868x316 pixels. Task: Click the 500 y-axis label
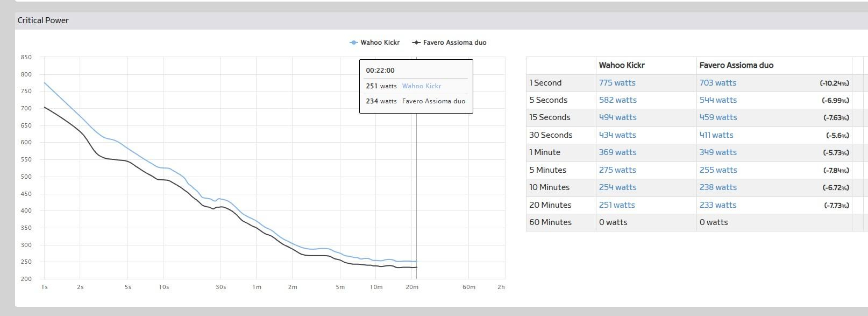[x=26, y=177]
